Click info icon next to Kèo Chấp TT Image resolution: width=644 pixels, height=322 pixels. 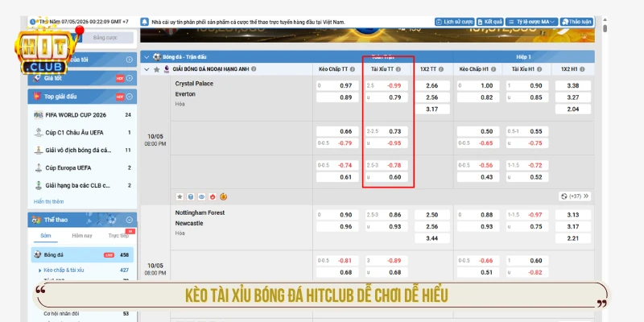point(353,69)
